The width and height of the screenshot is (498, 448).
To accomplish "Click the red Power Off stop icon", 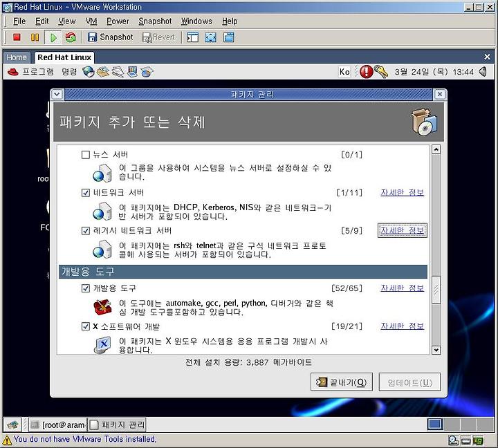I will pyautogui.click(x=17, y=37).
